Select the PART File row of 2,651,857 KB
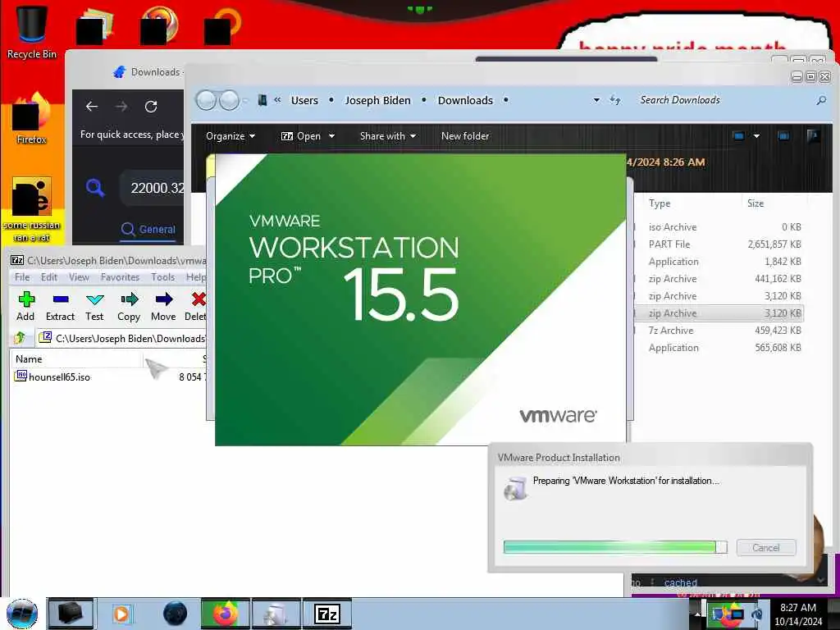The image size is (840, 630). point(719,244)
